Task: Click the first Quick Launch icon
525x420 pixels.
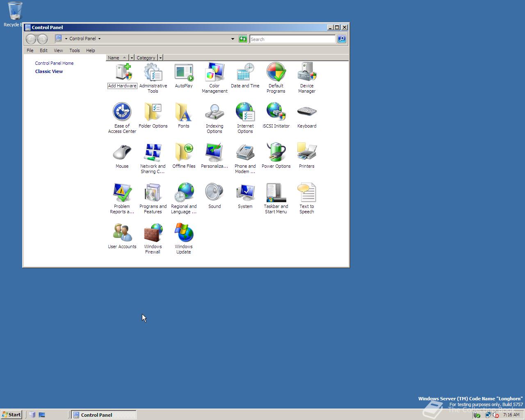Action: click(32, 415)
